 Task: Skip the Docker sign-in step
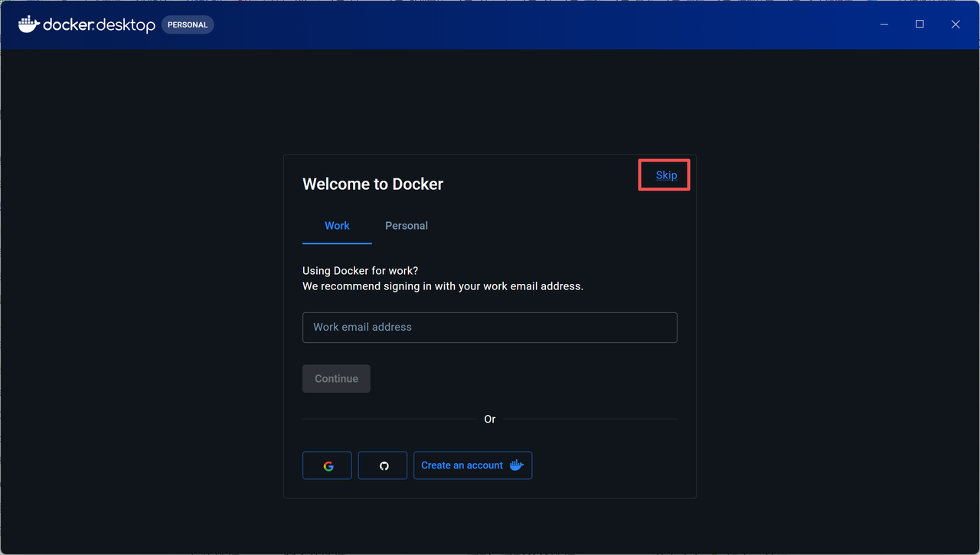click(x=666, y=175)
